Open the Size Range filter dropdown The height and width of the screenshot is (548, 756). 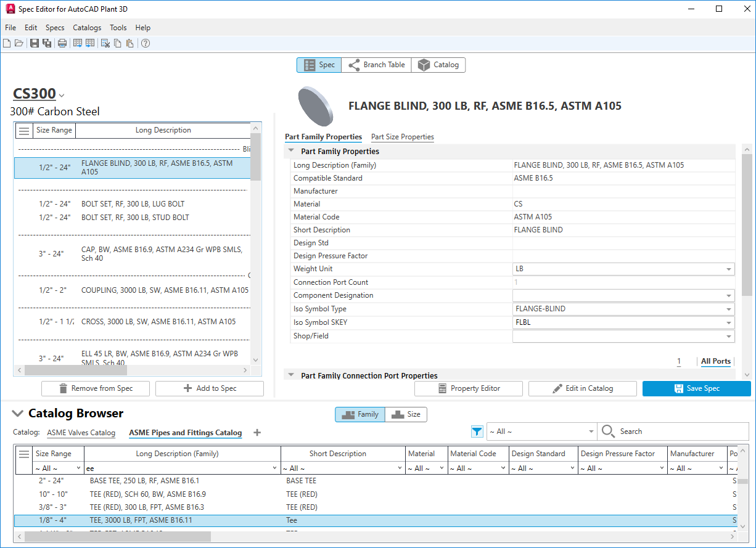pyautogui.click(x=77, y=468)
